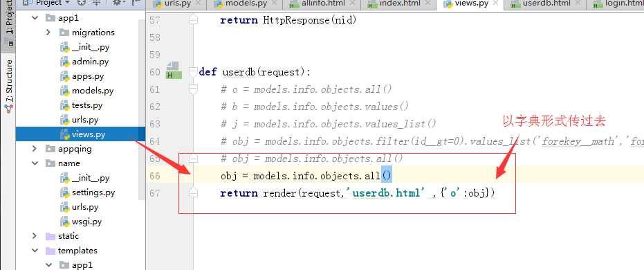Screen dimensions: 644x270
Task: Toggle the fold marker on line 65
Action: [193, 159]
